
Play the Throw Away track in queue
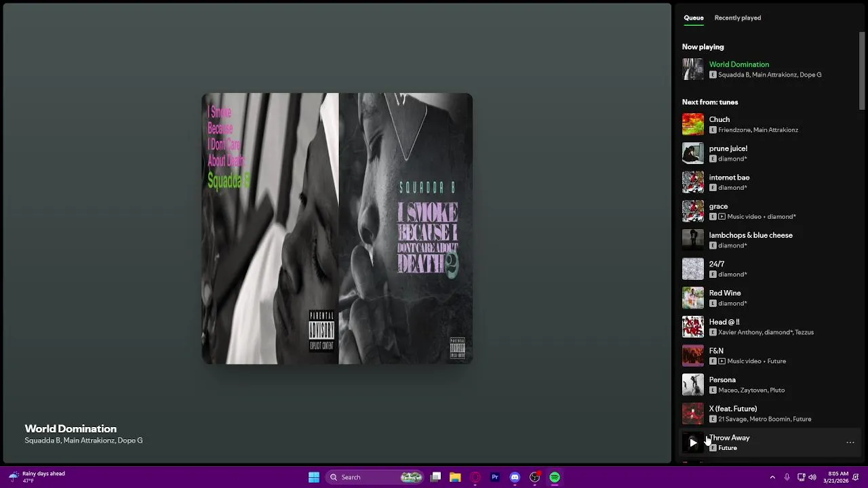point(693,443)
